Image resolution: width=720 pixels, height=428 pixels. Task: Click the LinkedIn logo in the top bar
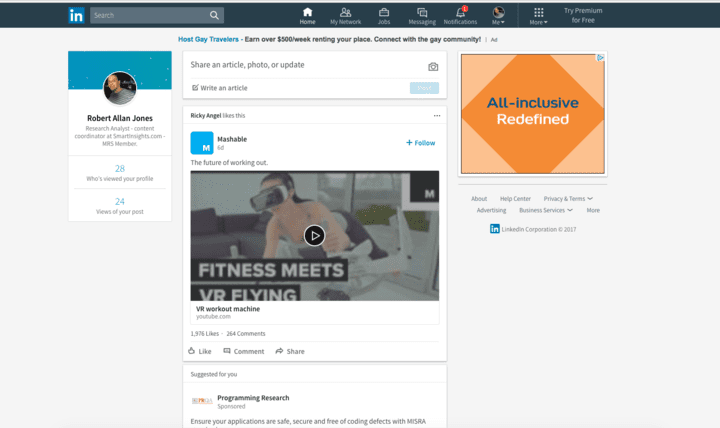pos(76,15)
